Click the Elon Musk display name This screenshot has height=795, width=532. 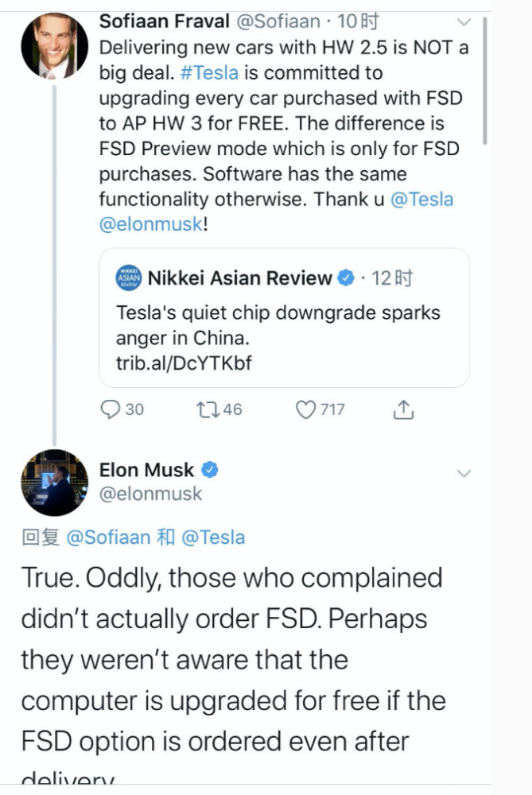click(x=146, y=470)
